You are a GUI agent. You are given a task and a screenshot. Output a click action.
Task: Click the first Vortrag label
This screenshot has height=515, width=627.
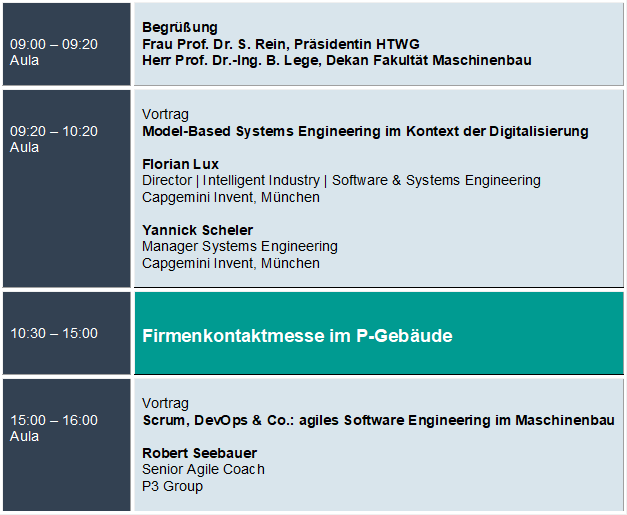click(x=165, y=115)
